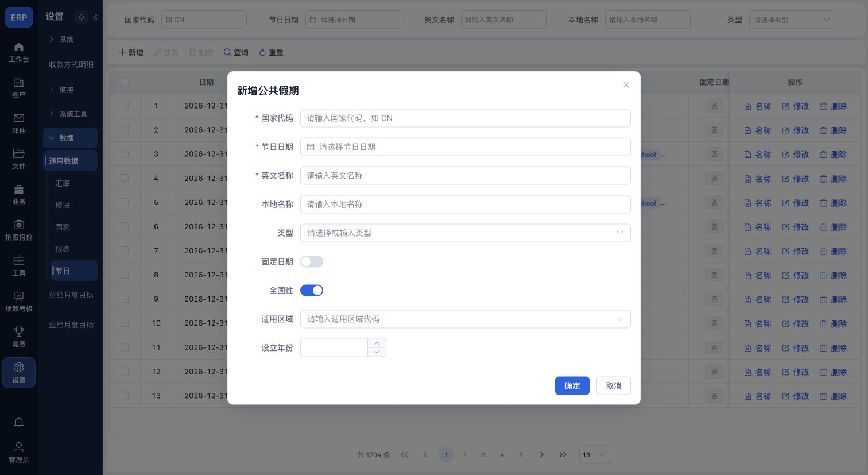Open the notification bell icon
868x475 pixels.
[x=19, y=423]
